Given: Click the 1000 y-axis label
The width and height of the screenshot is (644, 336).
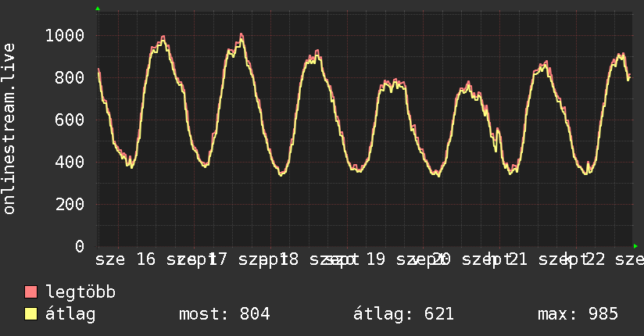Looking at the screenshot, I should pyautogui.click(x=65, y=35).
